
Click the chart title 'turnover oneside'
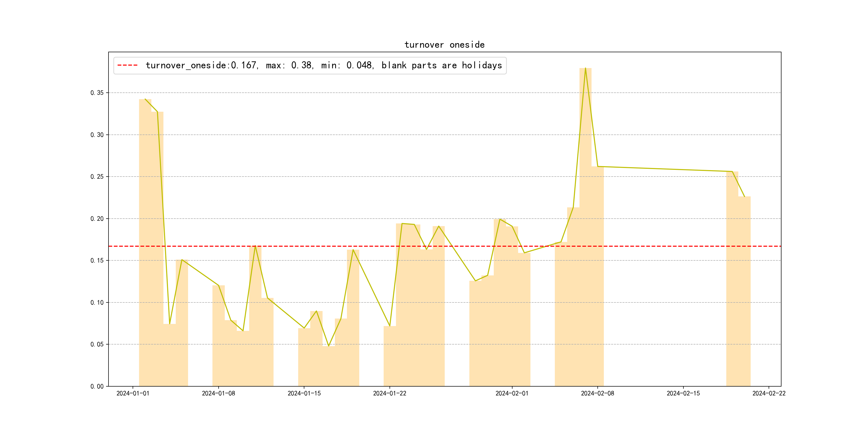pyautogui.click(x=444, y=45)
